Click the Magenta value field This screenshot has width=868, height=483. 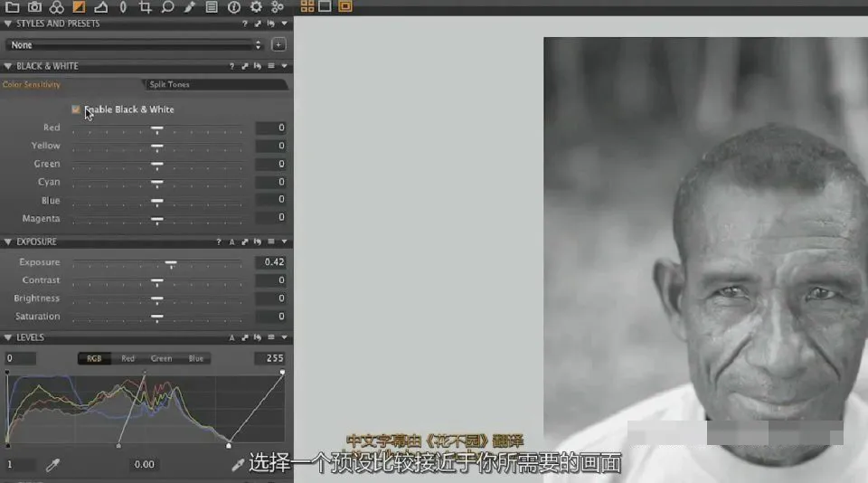pos(270,218)
